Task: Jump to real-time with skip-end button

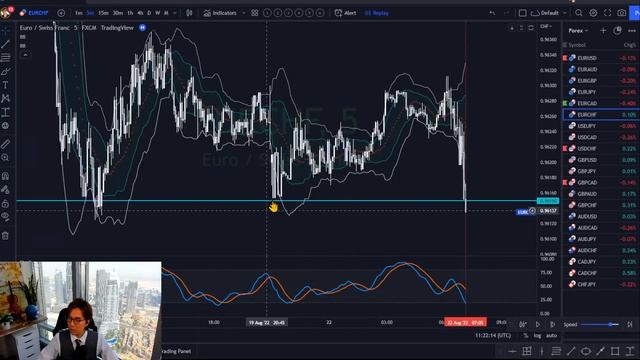Action: tap(630, 324)
